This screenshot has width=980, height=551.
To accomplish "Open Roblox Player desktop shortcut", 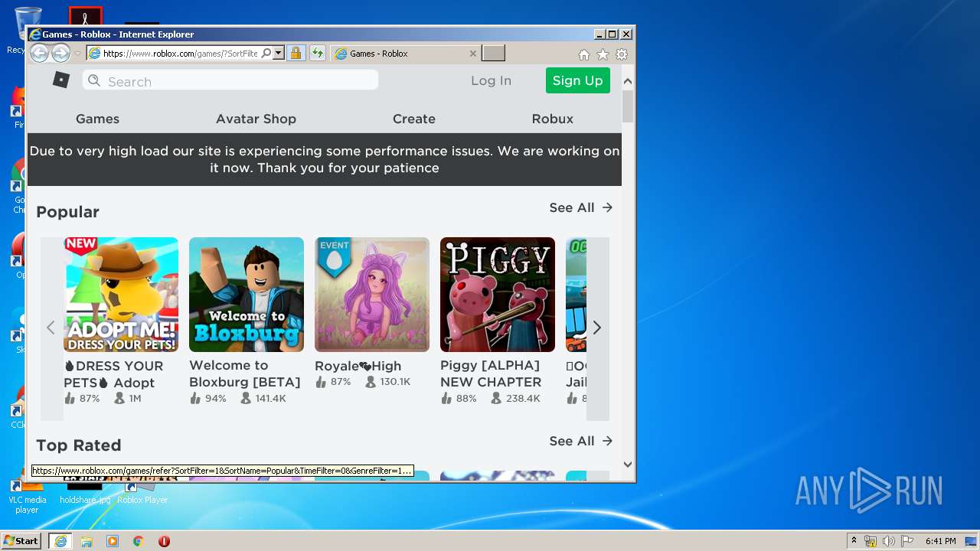I will (142, 491).
